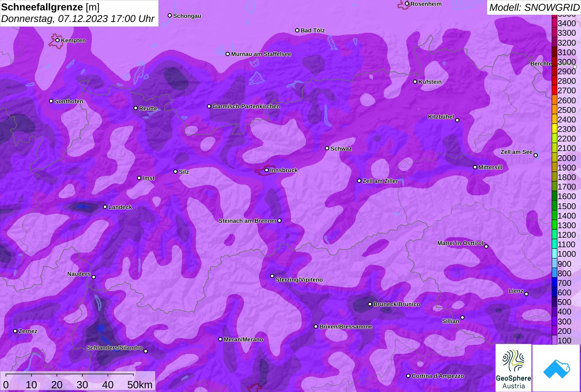Select the 100 m legend color

554,340
